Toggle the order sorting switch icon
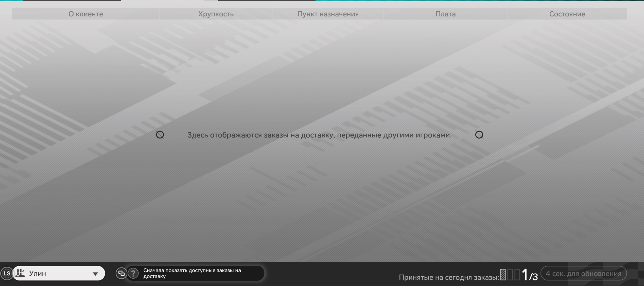644x286 pixels. click(121, 273)
